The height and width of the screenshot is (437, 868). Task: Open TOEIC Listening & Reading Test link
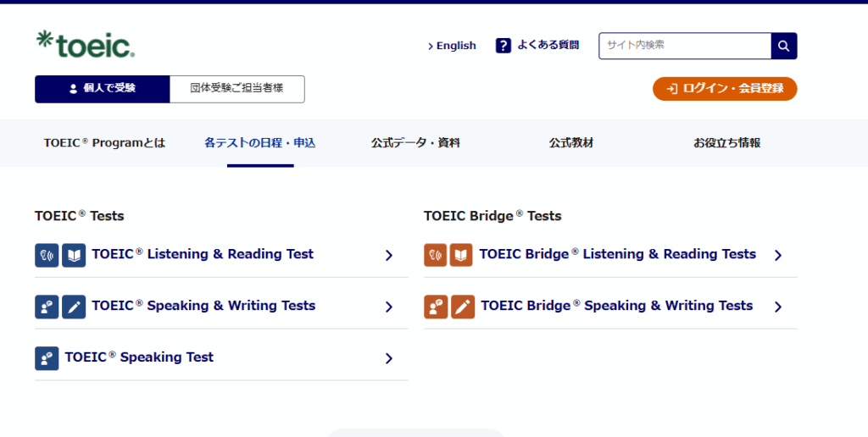pos(203,254)
